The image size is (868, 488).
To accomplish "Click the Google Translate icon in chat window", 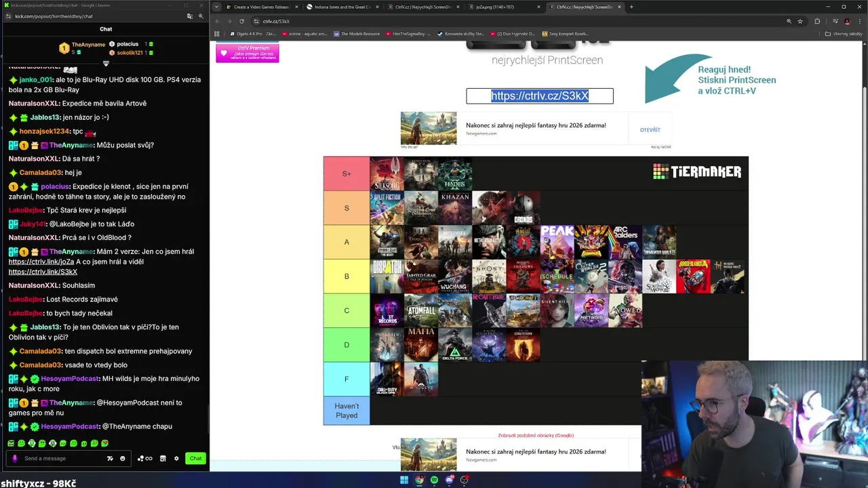I will click(190, 16).
